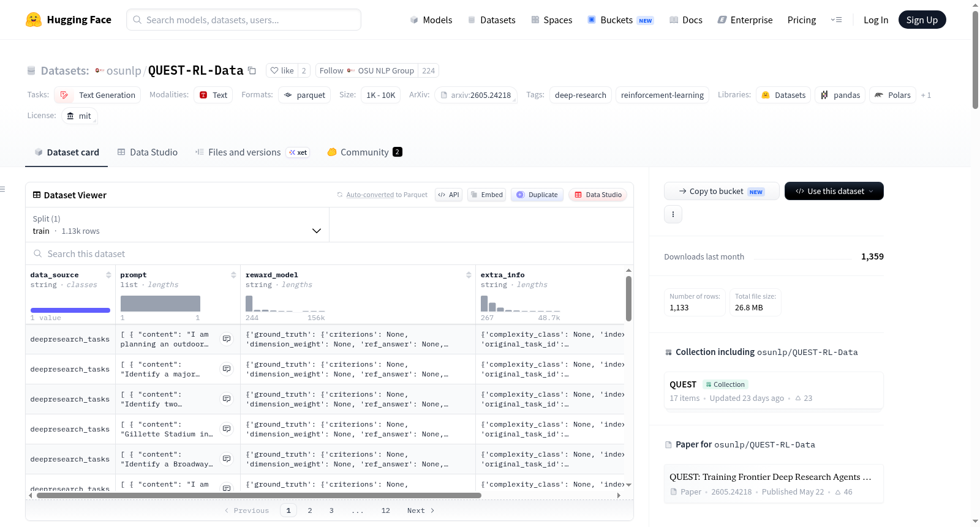Open Enterprise in the top navigation

click(x=745, y=20)
